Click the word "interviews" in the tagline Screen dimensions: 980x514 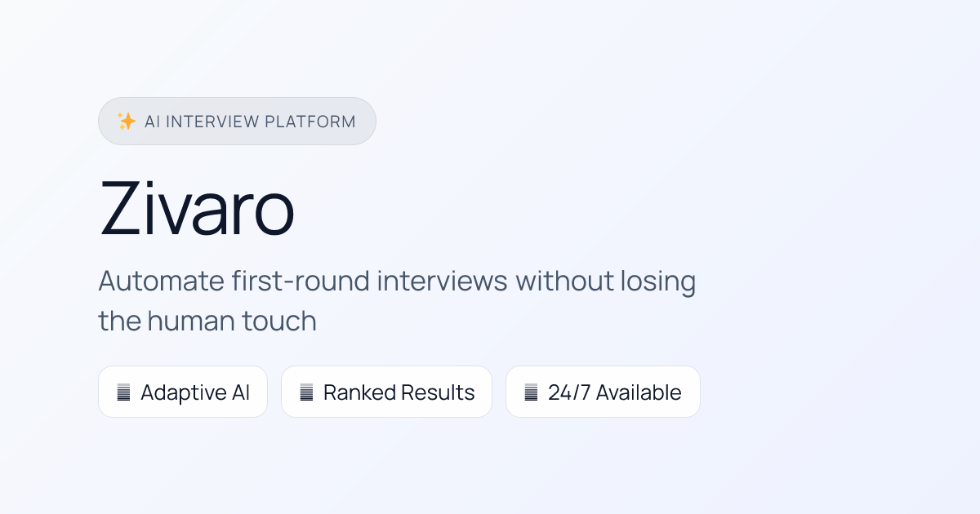(x=441, y=281)
